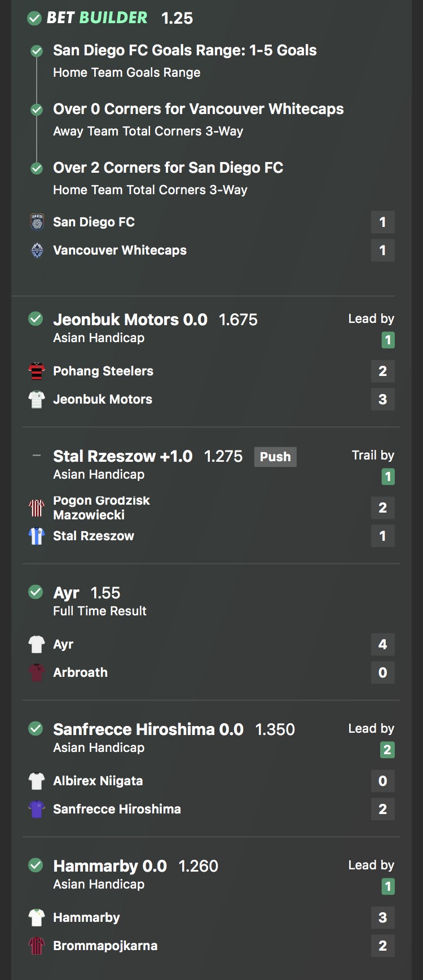Click the Pohang Steelers striped jersey icon

click(37, 371)
